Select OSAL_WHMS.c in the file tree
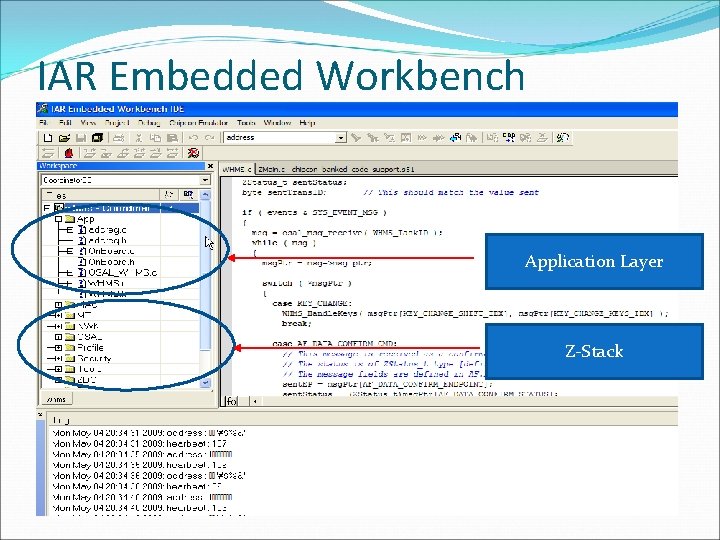The width and height of the screenshot is (720, 540). tap(122, 273)
